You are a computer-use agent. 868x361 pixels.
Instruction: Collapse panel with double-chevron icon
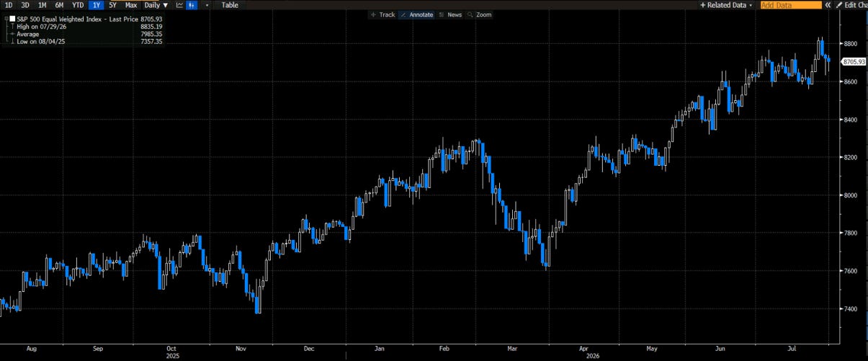[828, 5]
